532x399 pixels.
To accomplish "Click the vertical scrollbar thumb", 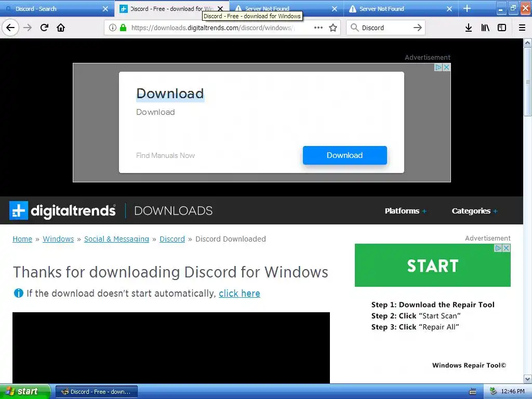I will pos(528,82).
